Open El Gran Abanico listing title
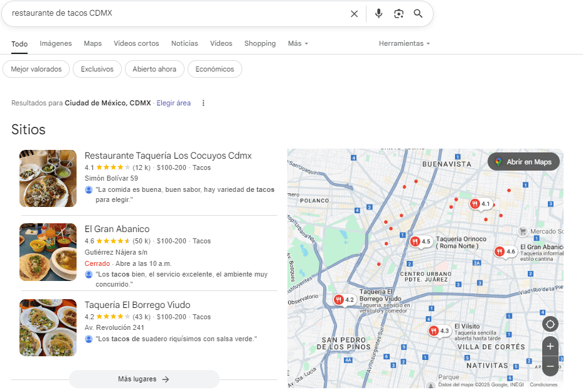 click(117, 229)
